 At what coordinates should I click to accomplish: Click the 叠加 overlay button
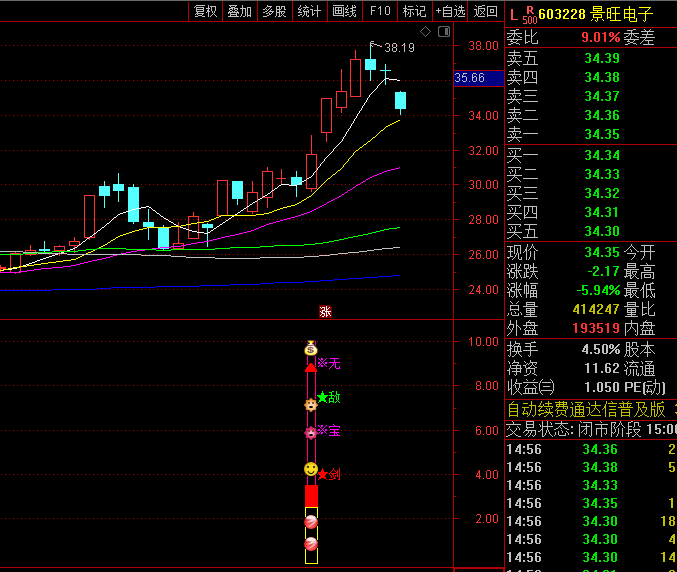[x=240, y=11]
